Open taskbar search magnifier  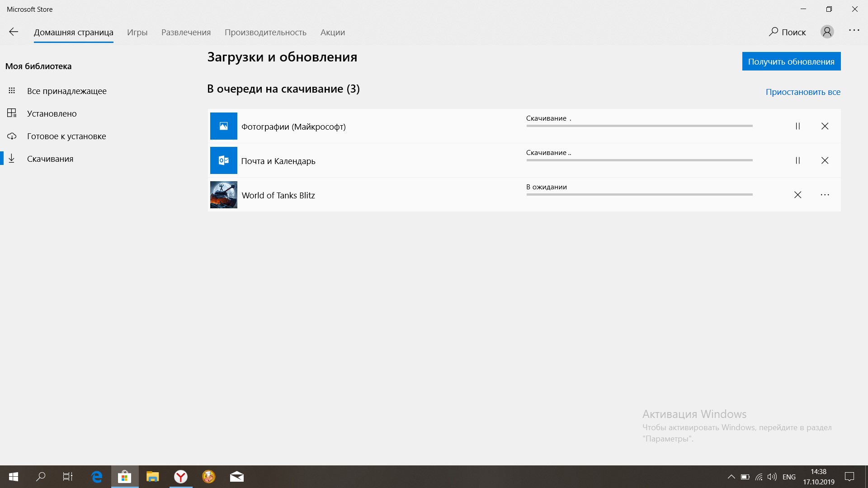(41, 477)
